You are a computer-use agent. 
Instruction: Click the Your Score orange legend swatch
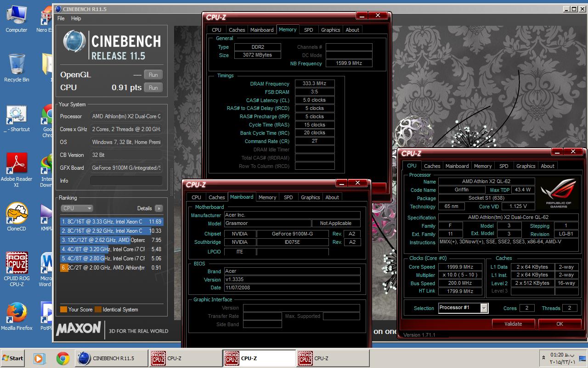(63, 310)
